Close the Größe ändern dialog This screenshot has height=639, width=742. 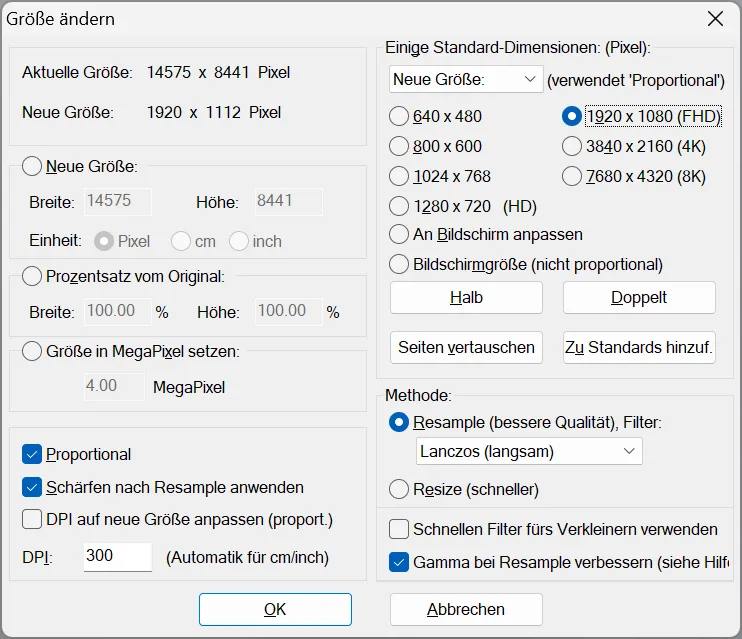[715, 19]
